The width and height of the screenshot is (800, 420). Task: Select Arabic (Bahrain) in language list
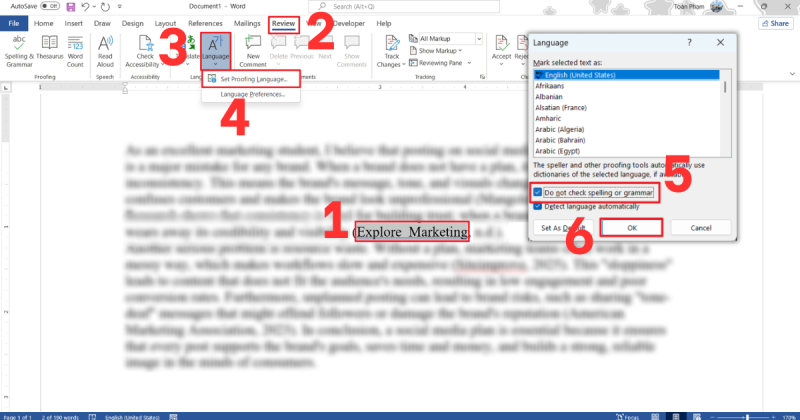(x=627, y=140)
